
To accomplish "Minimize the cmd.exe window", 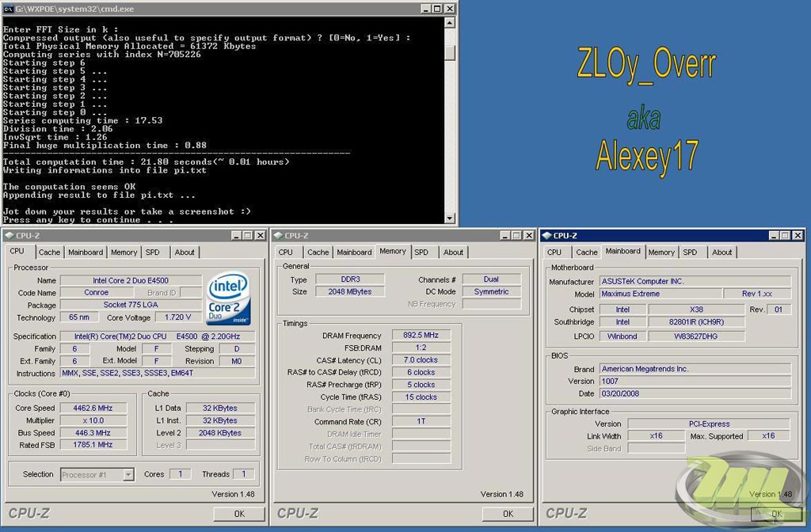I will (x=425, y=8).
